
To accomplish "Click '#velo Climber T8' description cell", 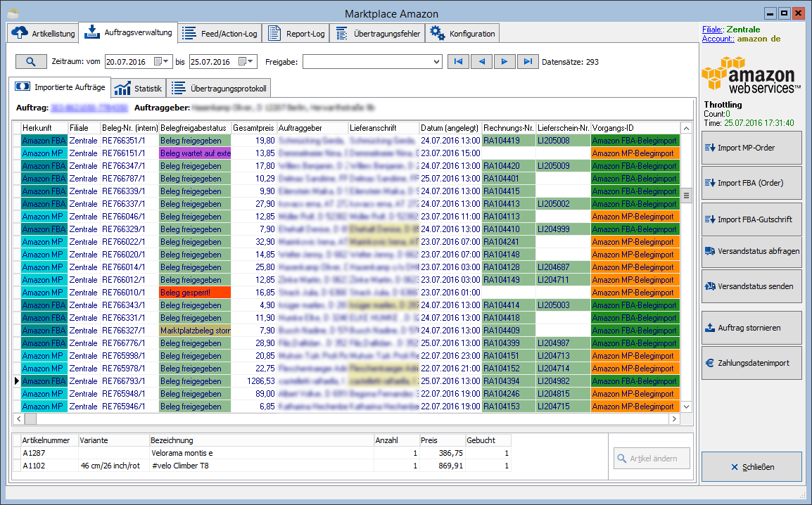I will pyautogui.click(x=262, y=466).
